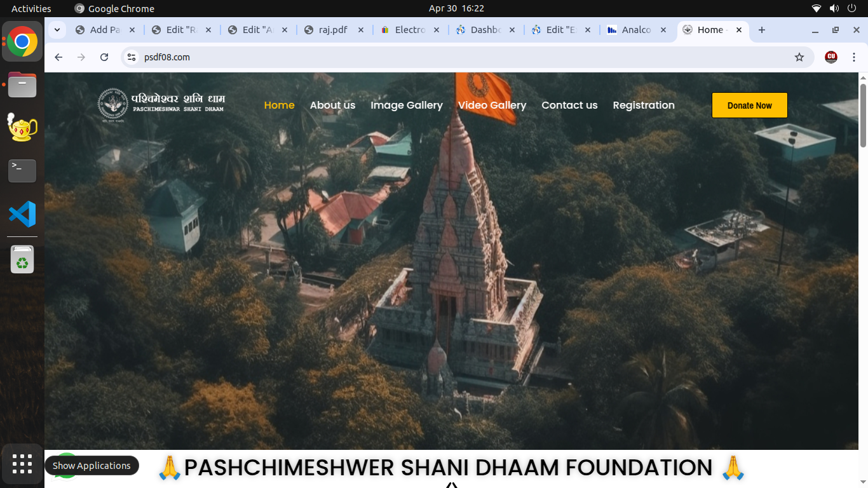Click the Wi-Fi status icon
This screenshot has height=488, width=868.
click(x=817, y=8)
